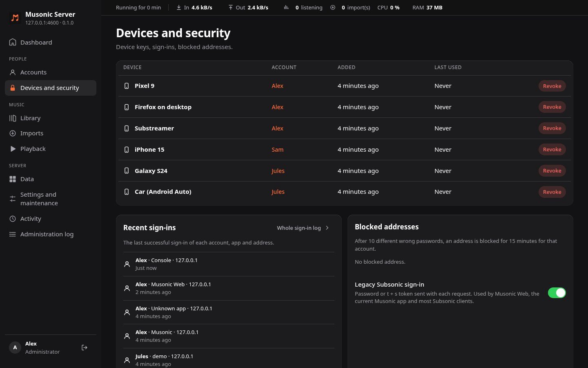Click the Playback play icon
The image size is (588, 368).
pos(13,149)
